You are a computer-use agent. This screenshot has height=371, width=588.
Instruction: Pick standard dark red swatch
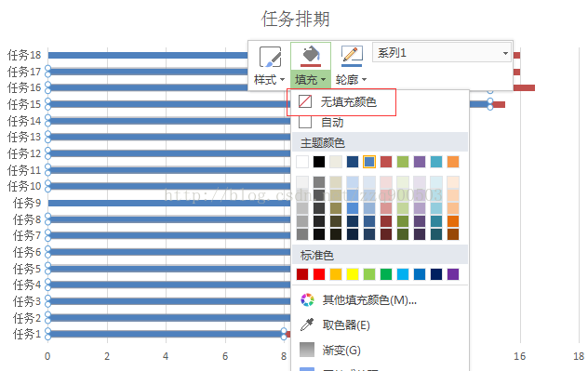pyautogui.click(x=302, y=274)
